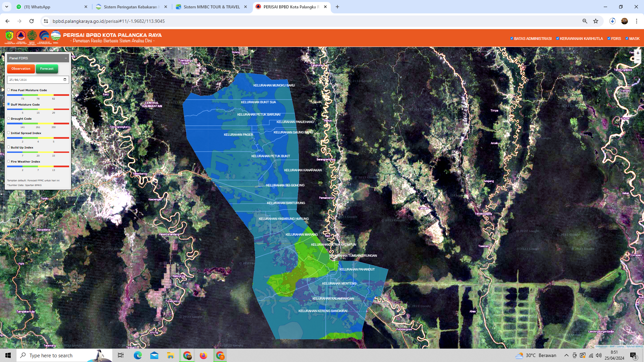The height and width of the screenshot is (362, 644).
Task: Open File Explorer from taskbar
Action: tap(170, 355)
